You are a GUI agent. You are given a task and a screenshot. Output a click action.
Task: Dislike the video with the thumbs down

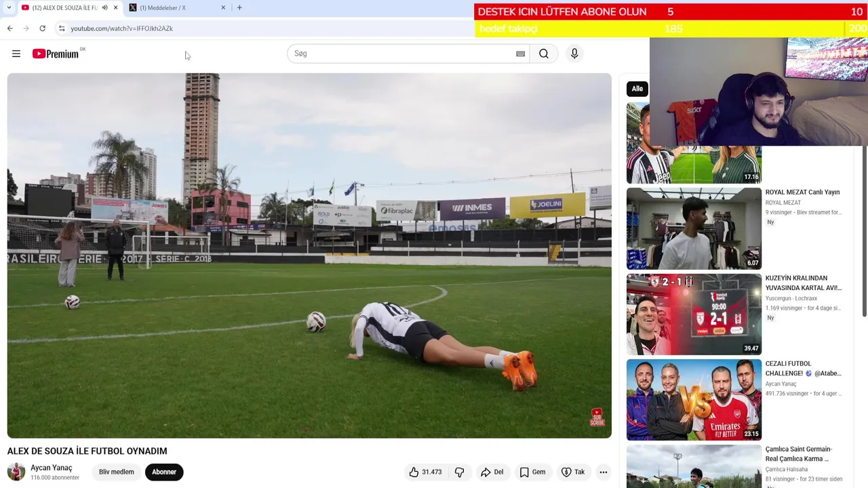click(x=459, y=472)
